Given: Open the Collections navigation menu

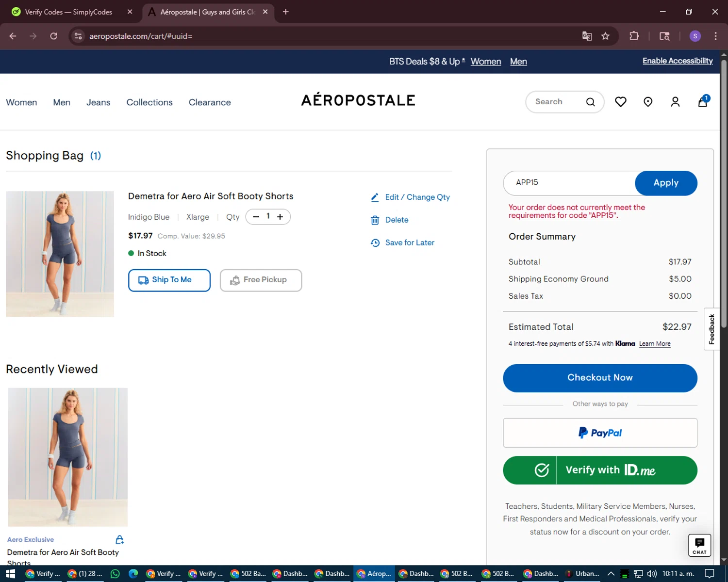Looking at the screenshot, I should (149, 102).
